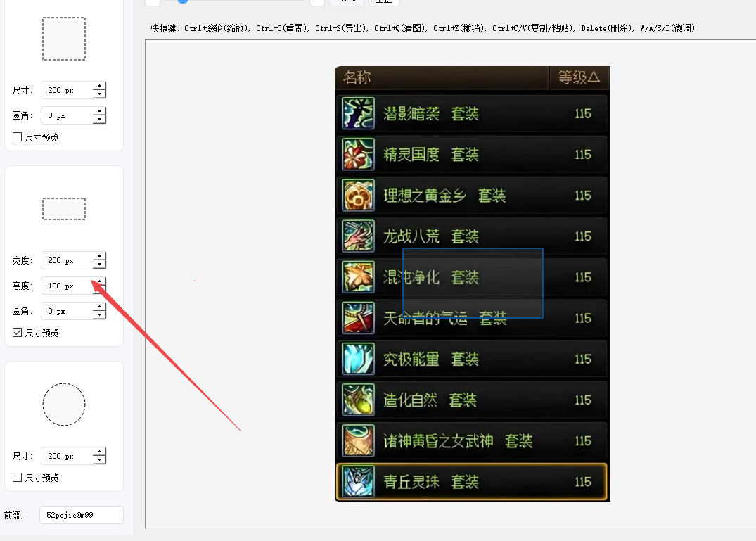Select the 诸神黄昏之女武神 套装 row
Image resolution: width=756 pixels, height=541 pixels.
pos(472,440)
